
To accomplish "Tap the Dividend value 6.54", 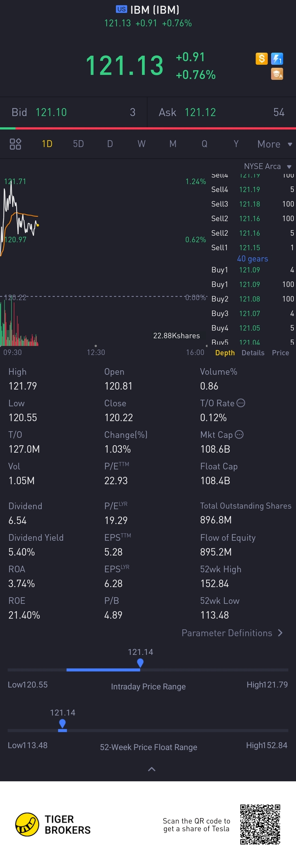I will pos(18,521).
